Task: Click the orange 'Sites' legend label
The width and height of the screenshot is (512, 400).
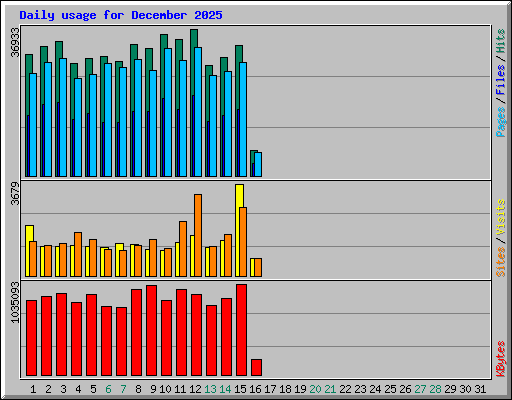Action: [x=501, y=262]
